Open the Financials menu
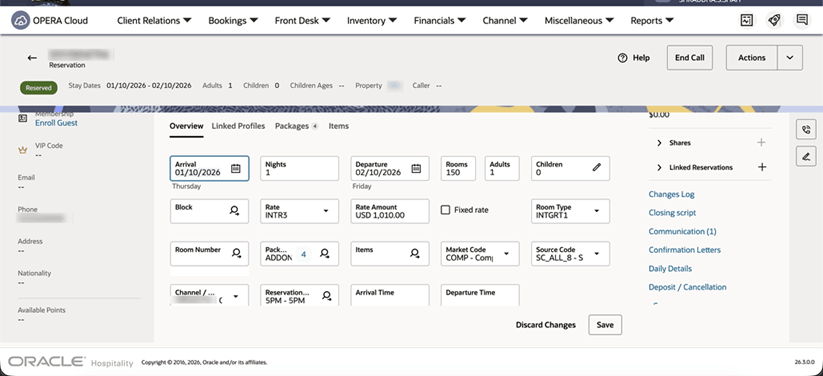 coord(440,21)
